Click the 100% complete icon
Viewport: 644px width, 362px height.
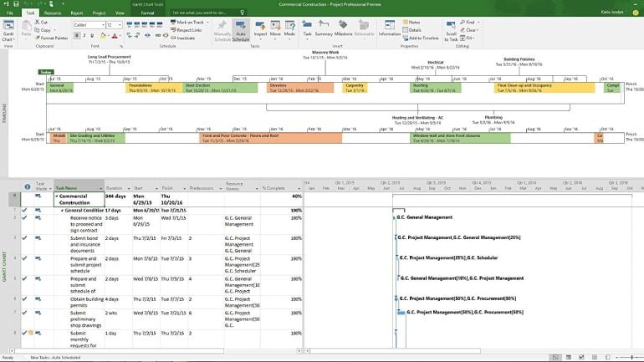coord(160,24)
